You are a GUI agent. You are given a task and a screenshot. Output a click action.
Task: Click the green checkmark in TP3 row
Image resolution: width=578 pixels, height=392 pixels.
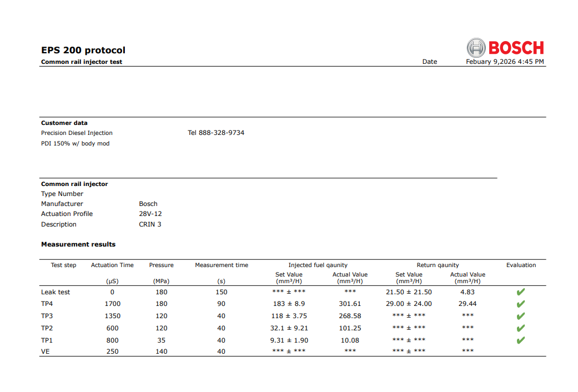click(520, 316)
